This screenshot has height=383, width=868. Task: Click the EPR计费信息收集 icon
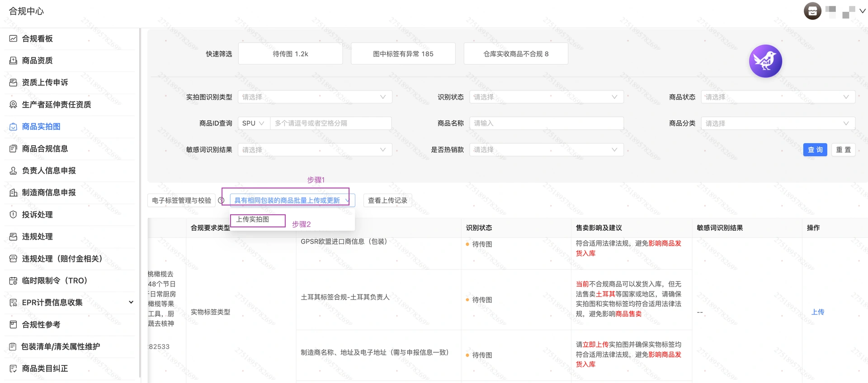[x=13, y=303]
